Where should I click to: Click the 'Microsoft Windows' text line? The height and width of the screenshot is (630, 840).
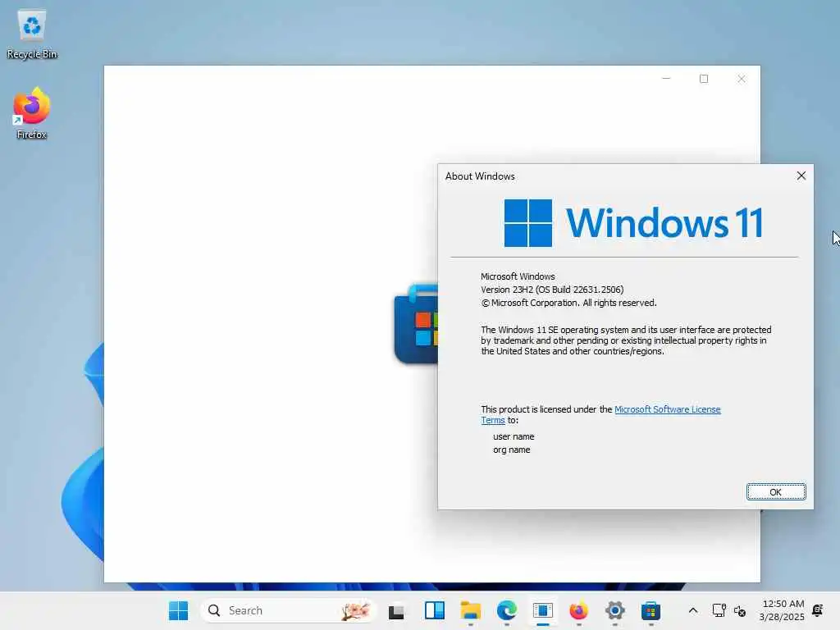[518, 276]
